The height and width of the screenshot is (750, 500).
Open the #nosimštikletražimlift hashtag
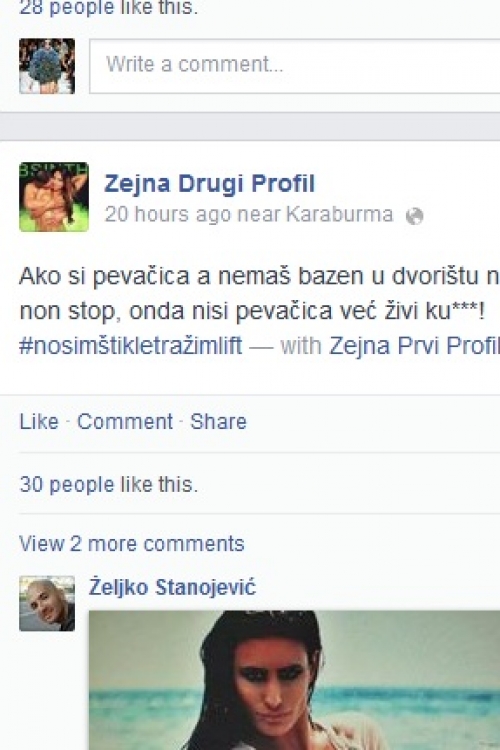[x=131, y=345]
